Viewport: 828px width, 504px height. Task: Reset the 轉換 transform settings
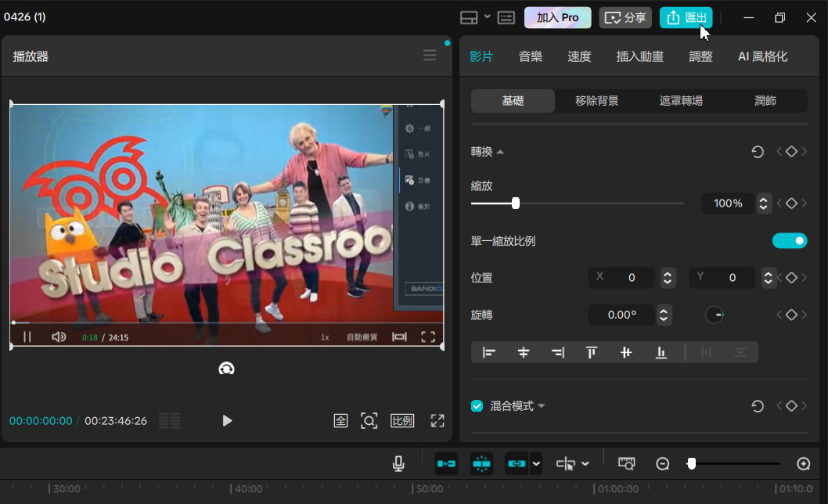tap(758, 152)
